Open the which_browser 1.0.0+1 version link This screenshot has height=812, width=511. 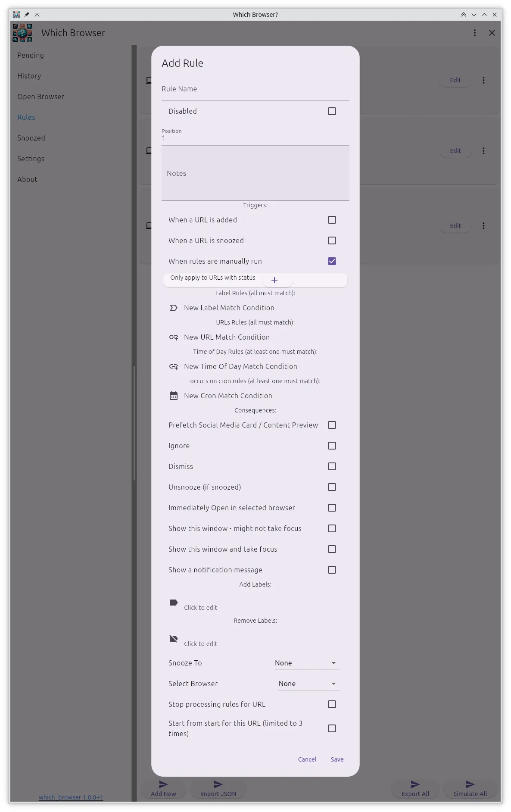pos(71,797)
